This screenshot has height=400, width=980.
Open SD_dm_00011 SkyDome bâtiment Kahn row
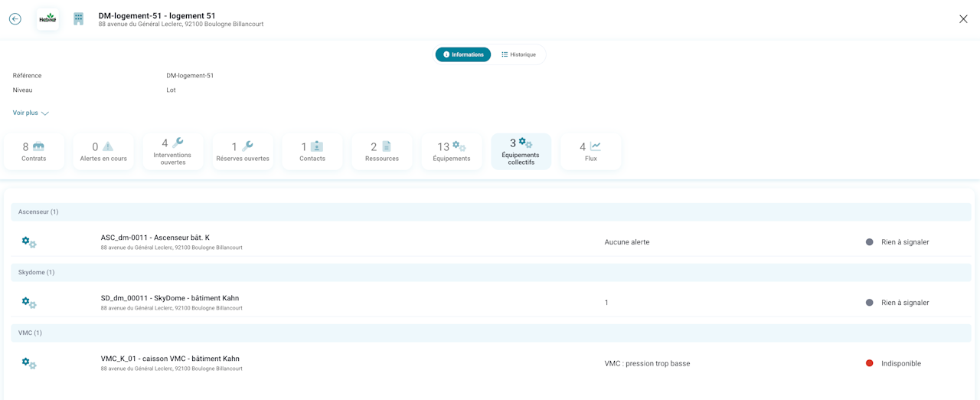(x=491, y=302)
